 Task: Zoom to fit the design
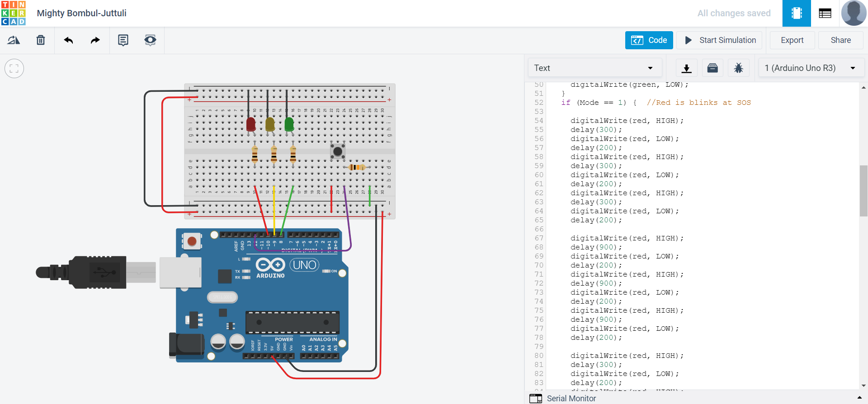14,69
